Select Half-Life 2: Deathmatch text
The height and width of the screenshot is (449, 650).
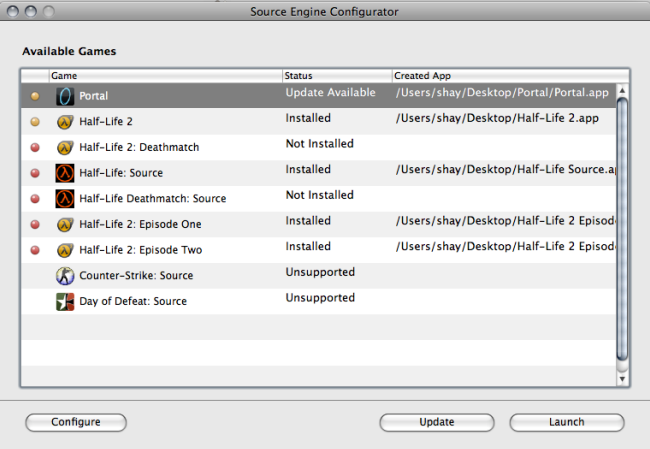tap(139, 147)
